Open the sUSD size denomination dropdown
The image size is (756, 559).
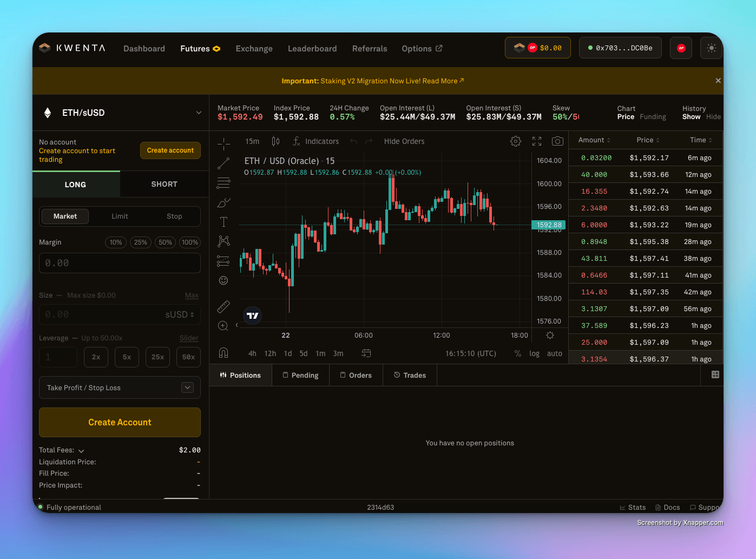(x=180, y=314)
